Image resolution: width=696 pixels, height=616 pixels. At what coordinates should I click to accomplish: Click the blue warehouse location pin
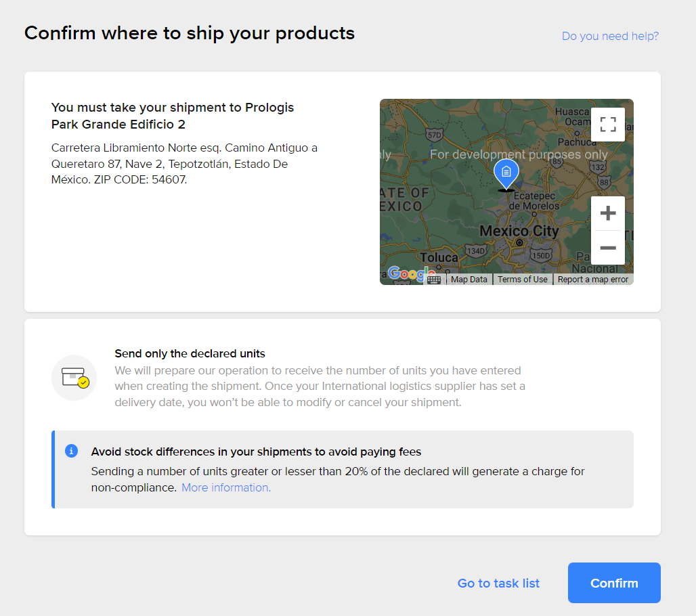click(506, 173)
